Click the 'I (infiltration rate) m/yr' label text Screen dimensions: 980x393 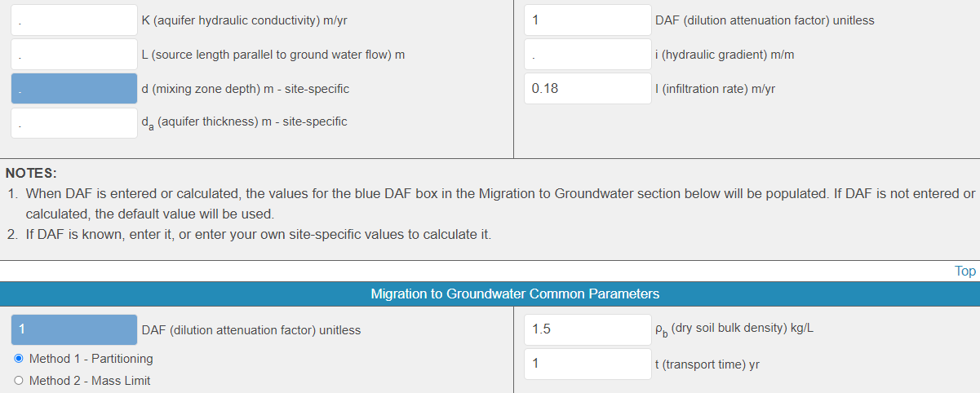click(715, 89)
